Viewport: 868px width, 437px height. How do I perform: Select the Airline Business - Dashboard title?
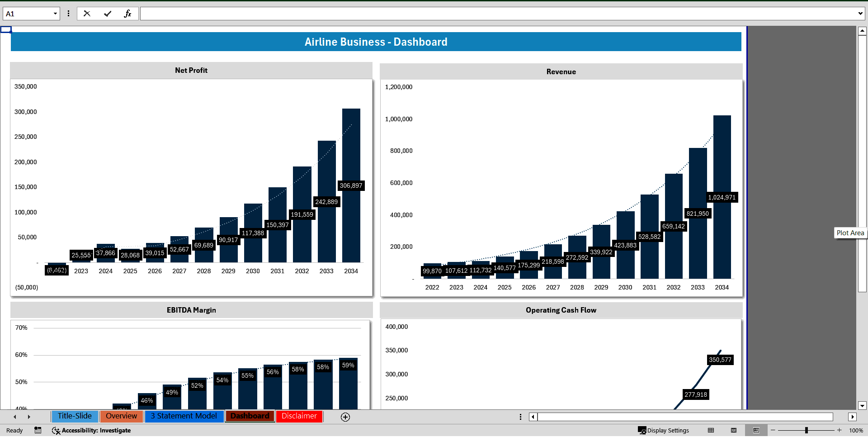click(376, 42)
